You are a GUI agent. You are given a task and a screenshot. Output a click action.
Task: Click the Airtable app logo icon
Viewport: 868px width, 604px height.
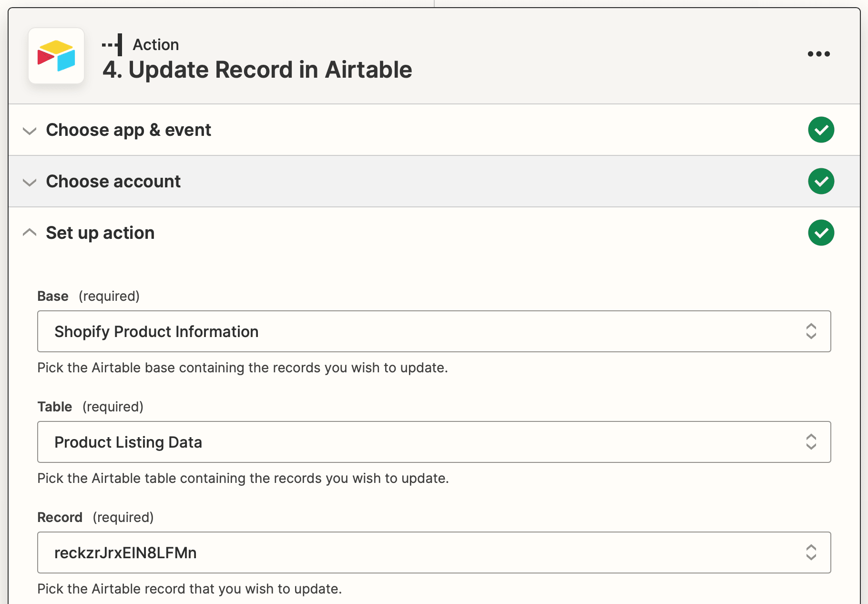point(56,56)
